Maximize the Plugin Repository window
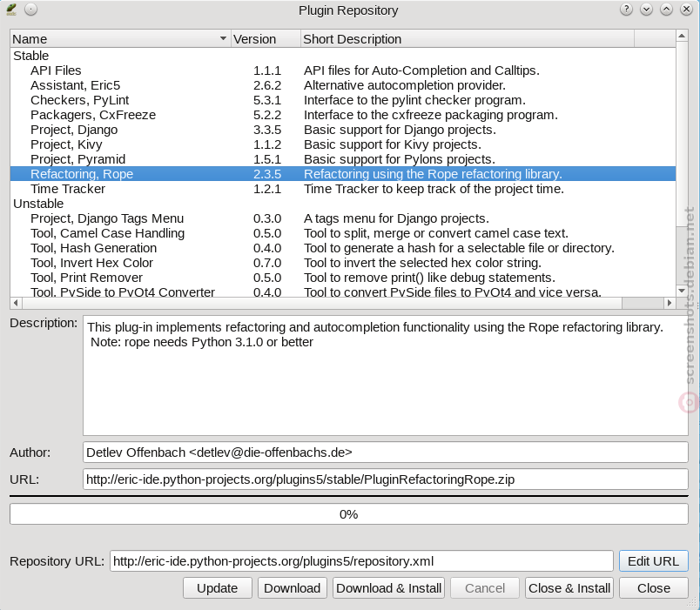Viewport: 700px width, 610px height. (x=667, y=10)
